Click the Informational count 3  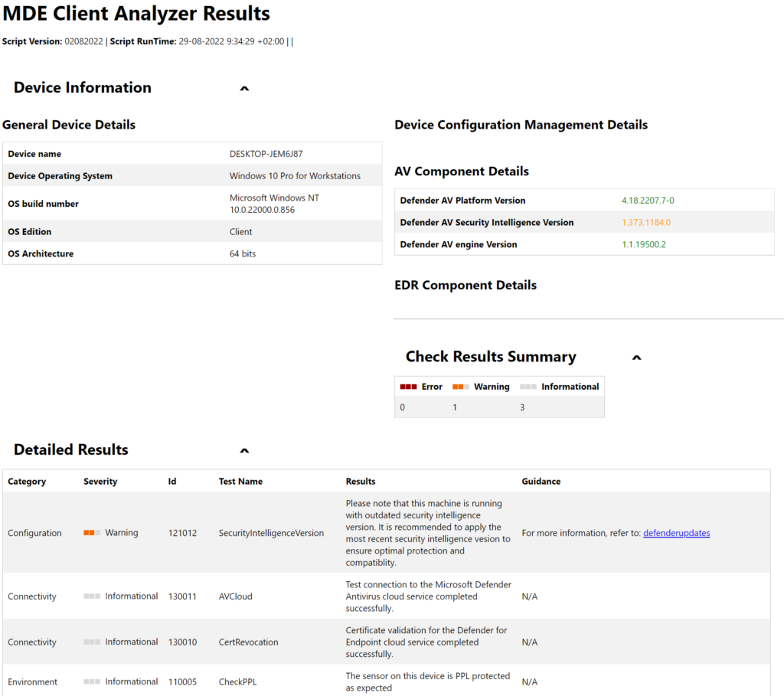point(522,407)
